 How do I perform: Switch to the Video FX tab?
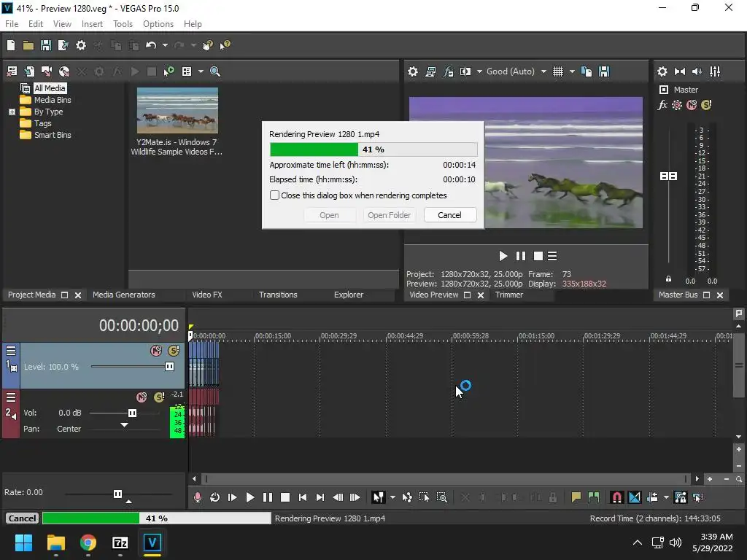206,295
